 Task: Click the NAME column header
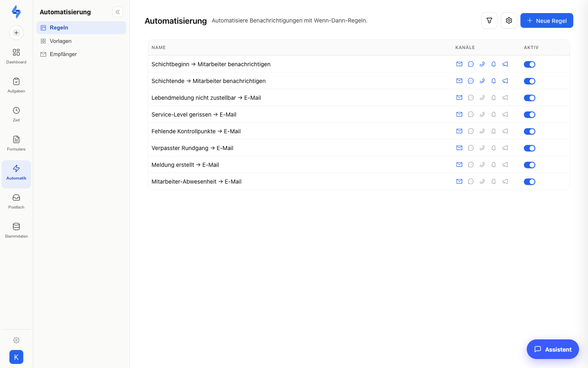tap(158, 47)
